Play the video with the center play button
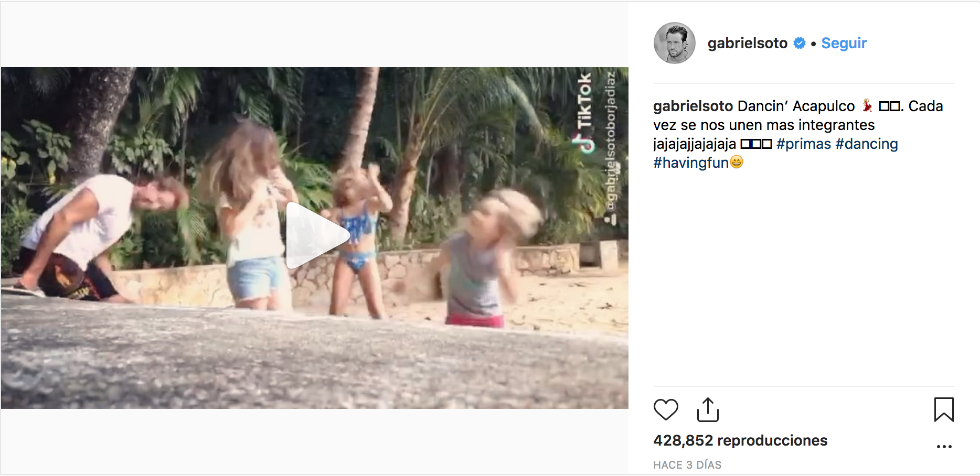The image size is (980, 476). (x=315, y=236)
